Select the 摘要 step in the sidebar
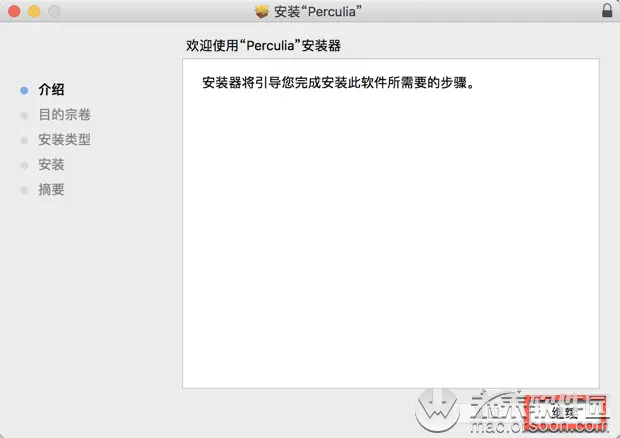620x438 pixels. click(51, 189)
